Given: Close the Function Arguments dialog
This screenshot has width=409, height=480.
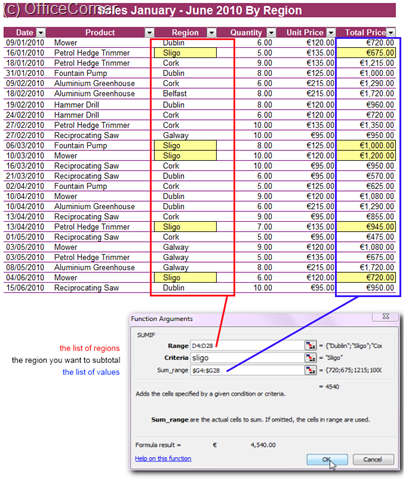Looking at the screenshot, I should pyautogui.click(x=386, y=316).
